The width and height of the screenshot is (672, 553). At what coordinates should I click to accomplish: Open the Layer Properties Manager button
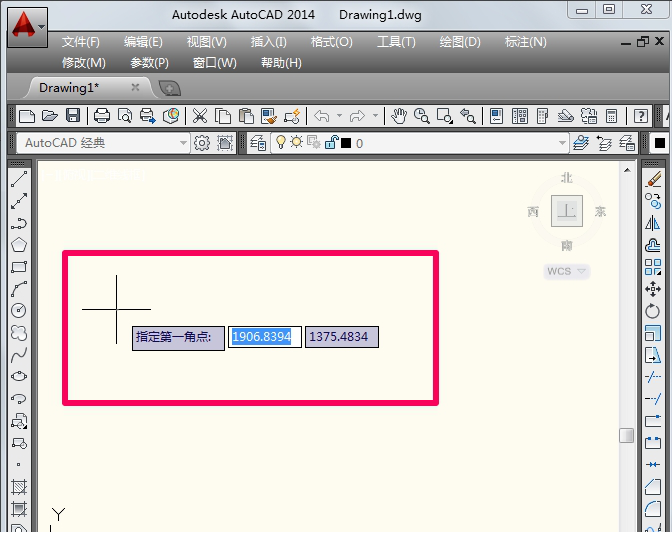coord(258,143)
